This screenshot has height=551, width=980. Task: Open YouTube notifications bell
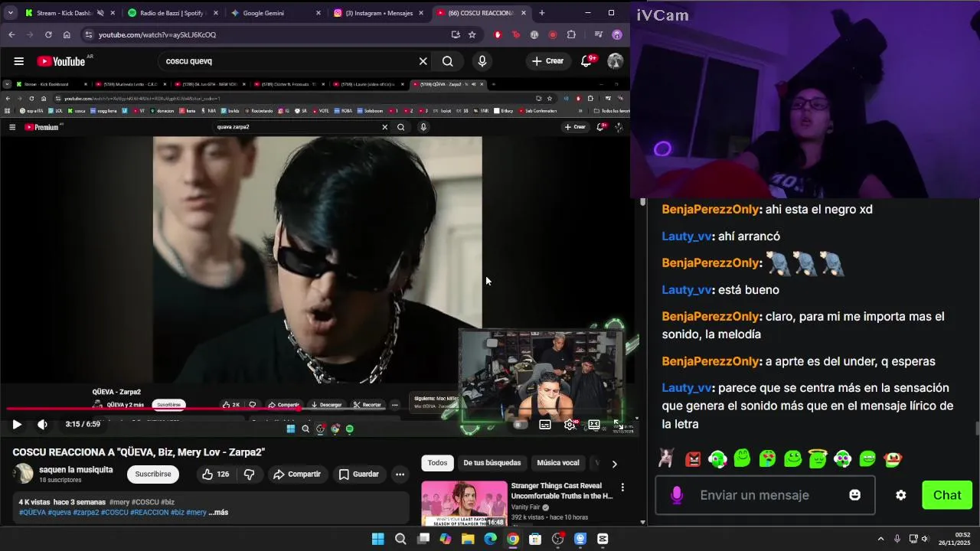click(x=586, y=61)
